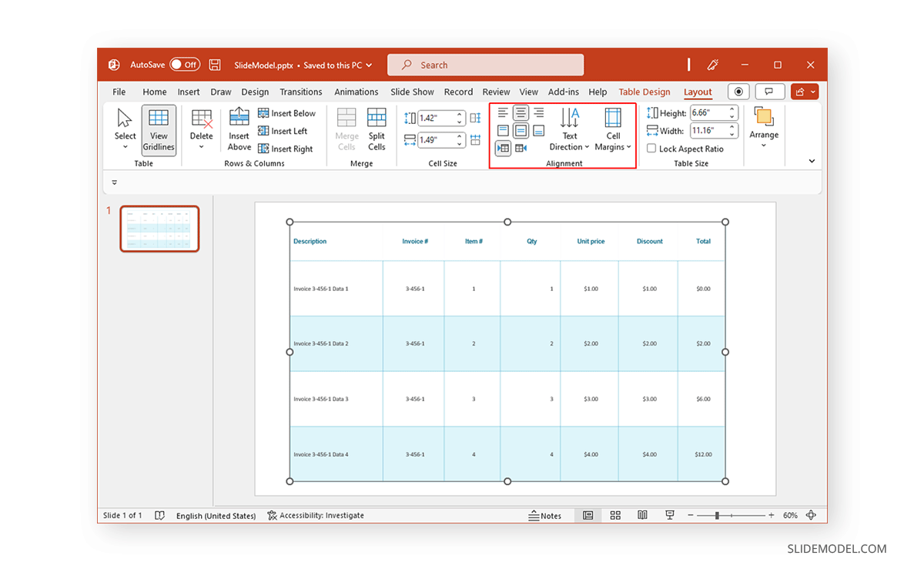The width and height of the screenshot is (924, 572).
Task: Switch to Slide Sorter view icon
Action: click(x=615, y=515)
